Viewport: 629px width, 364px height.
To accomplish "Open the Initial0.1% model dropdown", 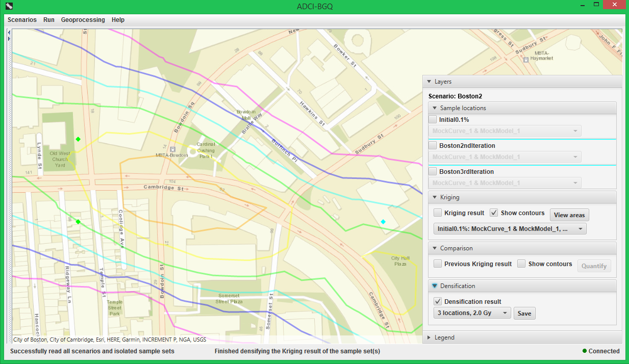I will (505, 131).
